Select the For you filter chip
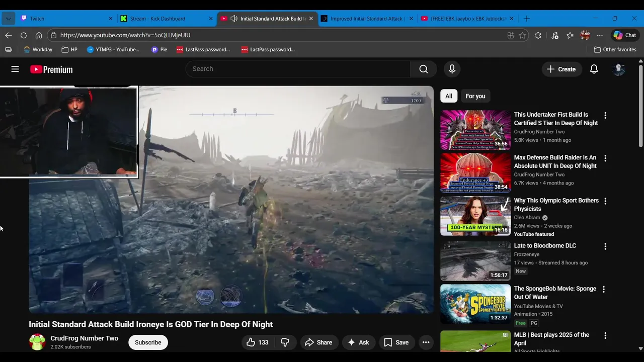The image size is (644, 362). tap(475, 96)
